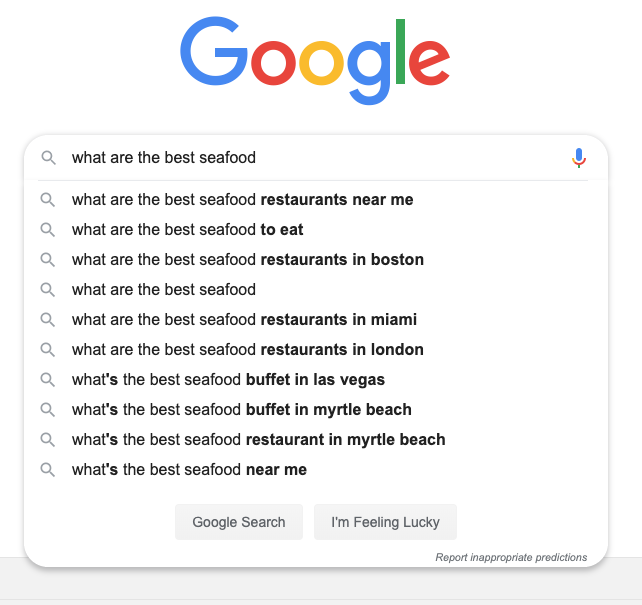Select 'seafood restaurants in london' suggestion
This screenshot has width=642, height=605.
tap(315, 350)
